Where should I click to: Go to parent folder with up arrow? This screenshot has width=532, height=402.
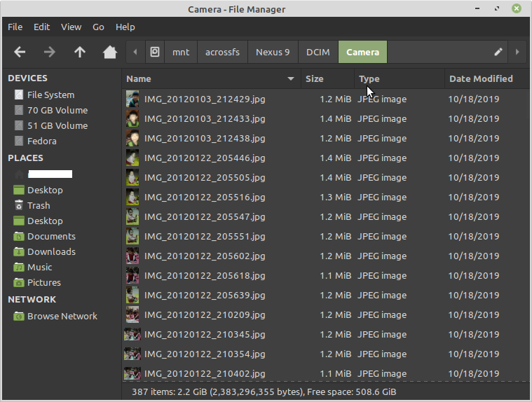(80, 52)
